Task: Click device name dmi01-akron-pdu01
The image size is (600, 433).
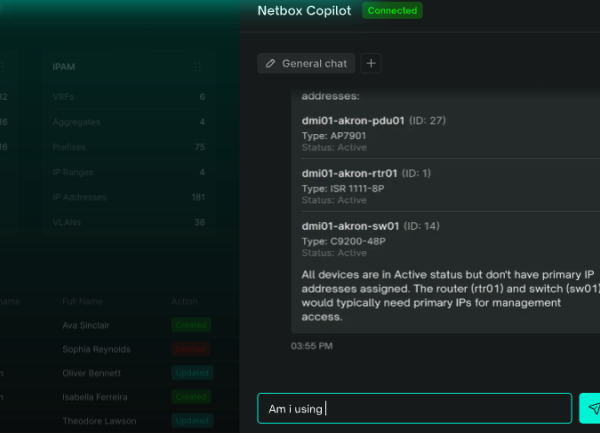Action: tap(353, 121)
